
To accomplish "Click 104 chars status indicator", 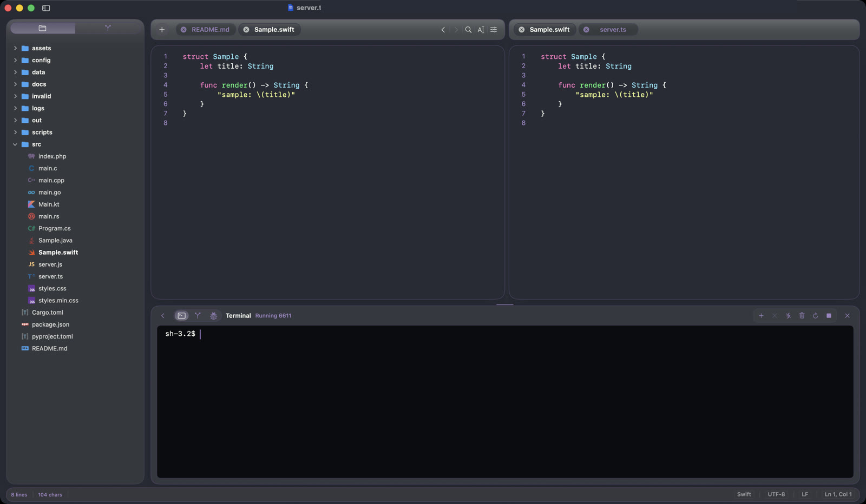I will tap(50, 495).
